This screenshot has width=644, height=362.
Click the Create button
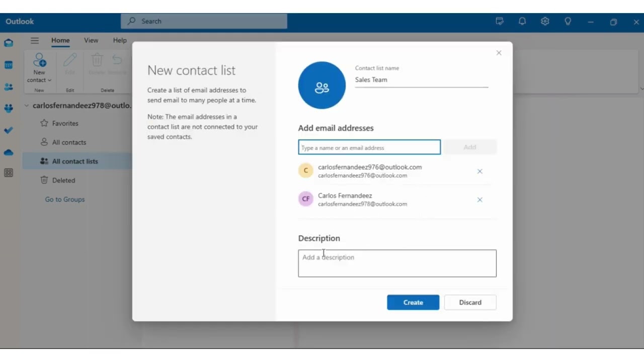[413, 302]
